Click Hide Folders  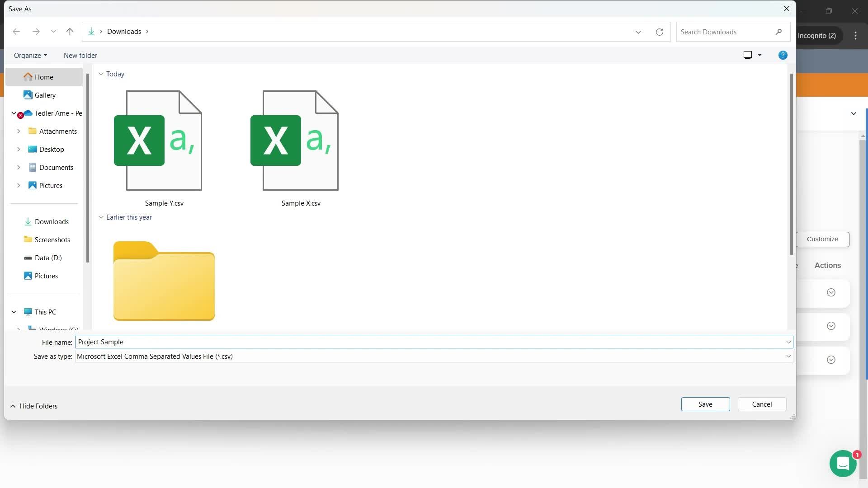pos(34,406)
